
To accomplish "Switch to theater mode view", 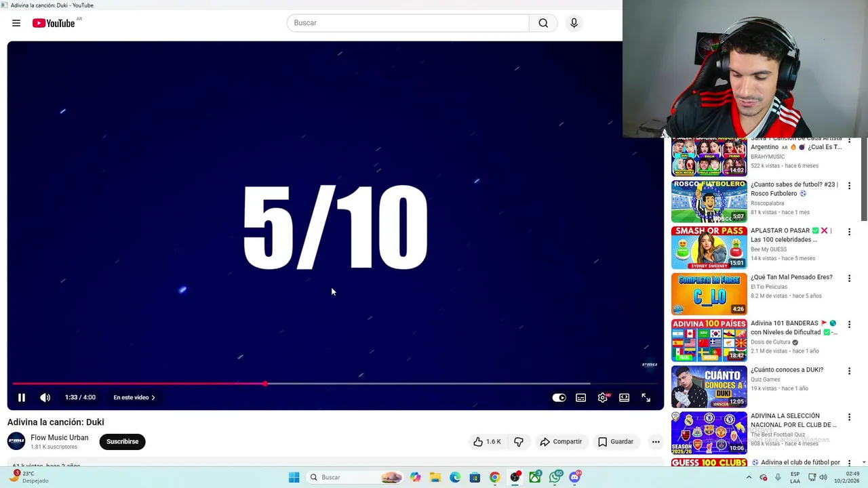I will [624, 398].
